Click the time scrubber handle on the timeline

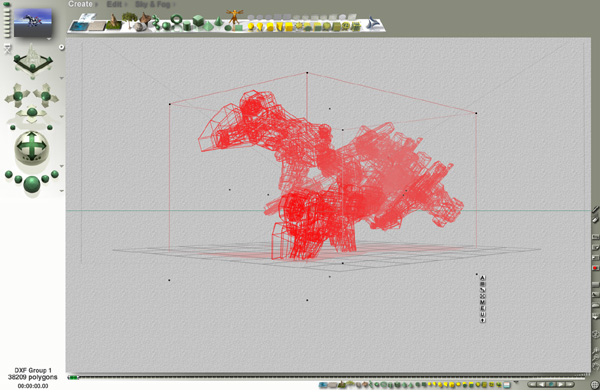[73, 378]
